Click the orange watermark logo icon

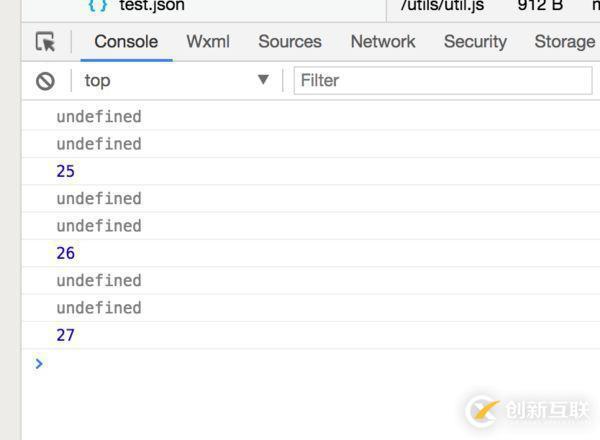click(x=484, y=410)
